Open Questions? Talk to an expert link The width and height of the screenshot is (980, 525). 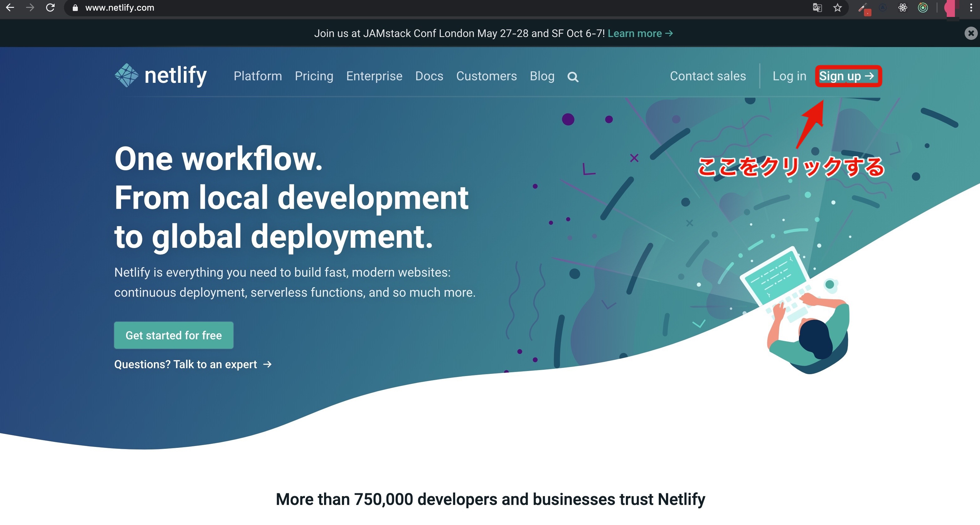(193, 364)
